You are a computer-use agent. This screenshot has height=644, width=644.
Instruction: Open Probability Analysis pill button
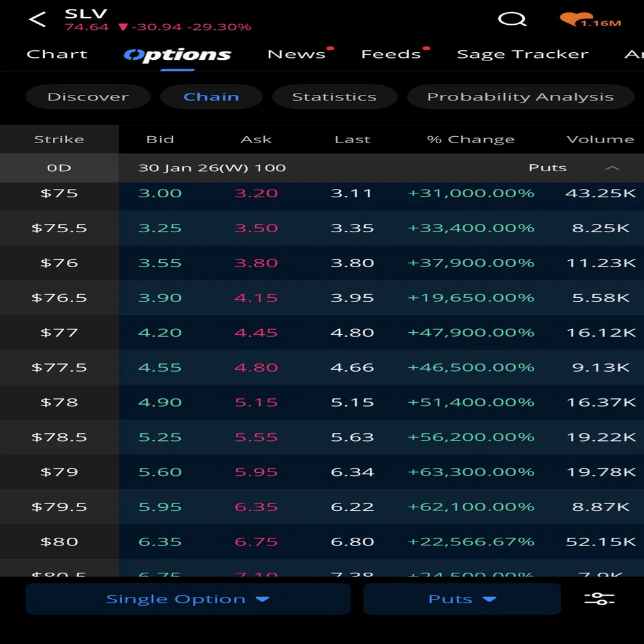click(521, 97)
